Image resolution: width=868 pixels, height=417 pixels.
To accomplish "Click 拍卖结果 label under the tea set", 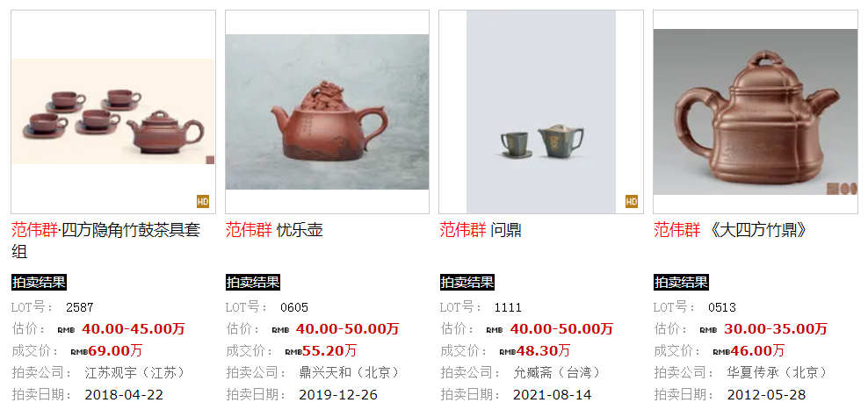I will (39, 282).
